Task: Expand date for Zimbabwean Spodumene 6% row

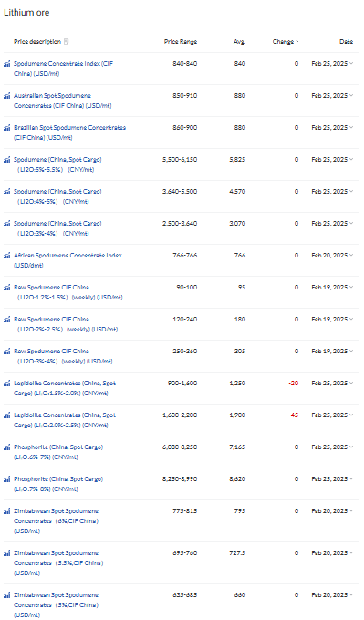Action: (x=351, y=510)
